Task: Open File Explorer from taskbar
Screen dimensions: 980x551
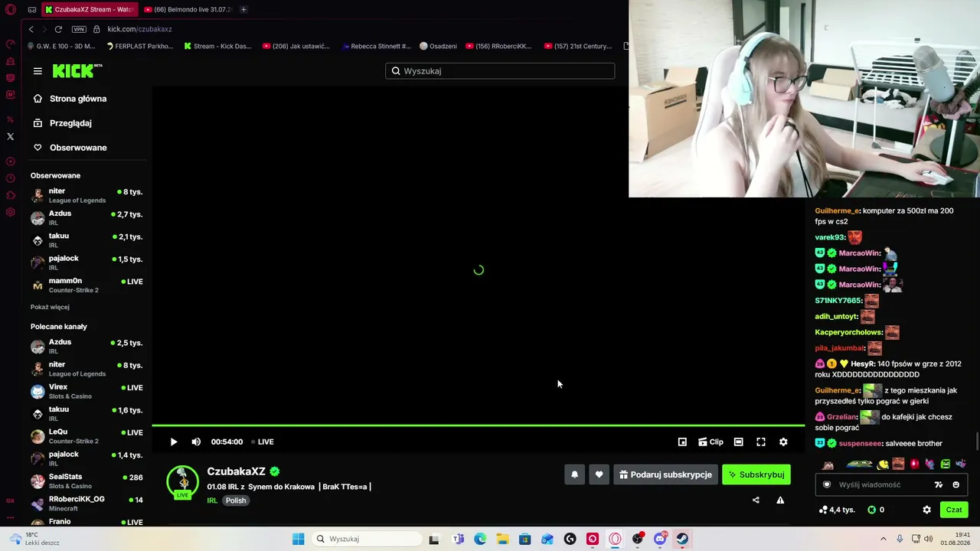Action: pyautogui.click(x=502, y=539)
